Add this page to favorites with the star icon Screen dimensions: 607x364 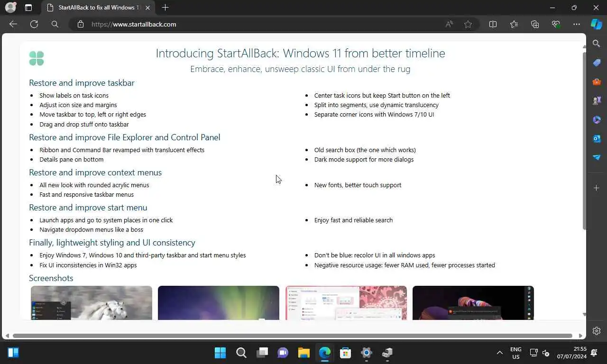(x=468, y=24)
